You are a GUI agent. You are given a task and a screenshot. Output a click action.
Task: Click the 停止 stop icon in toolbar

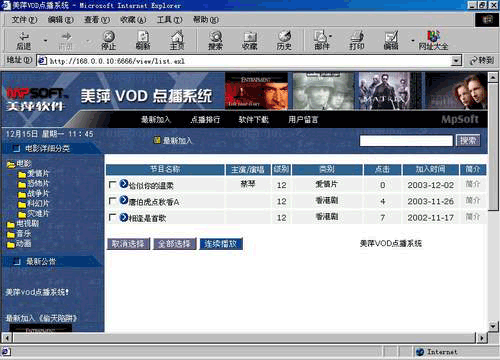tap(109, 36)
